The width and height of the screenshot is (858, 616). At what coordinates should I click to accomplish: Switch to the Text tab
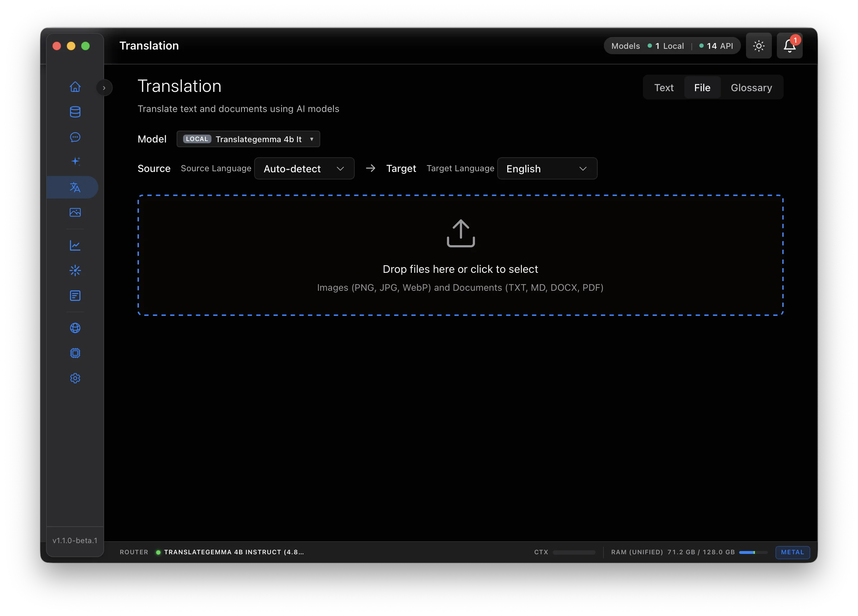tap(663, 88)
